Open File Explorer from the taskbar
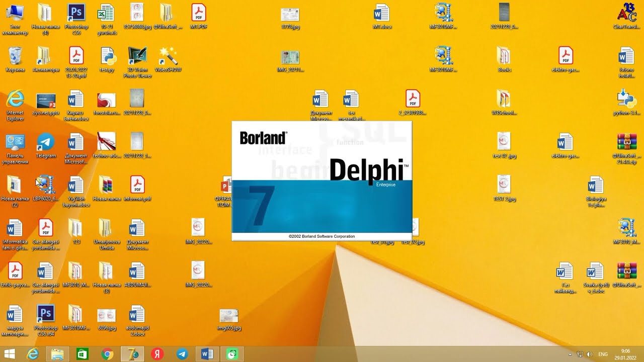This screenshot has width=644, height=362. (x=57, y=354)
